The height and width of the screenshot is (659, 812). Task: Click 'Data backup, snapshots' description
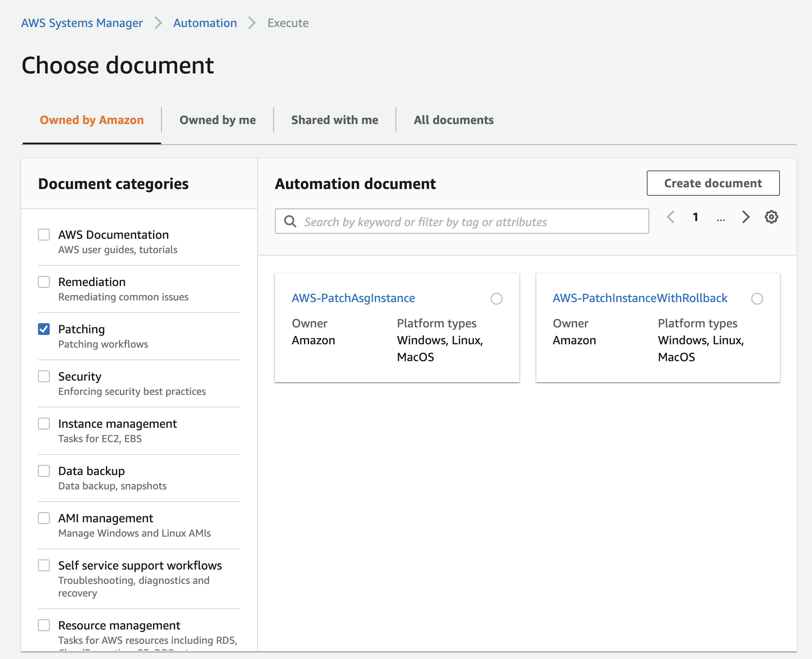coord(113,486)
